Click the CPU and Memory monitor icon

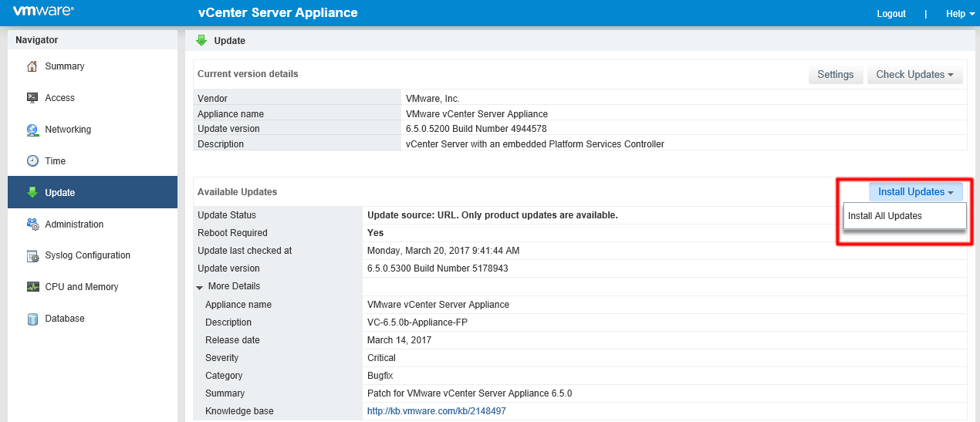point(32,287)
